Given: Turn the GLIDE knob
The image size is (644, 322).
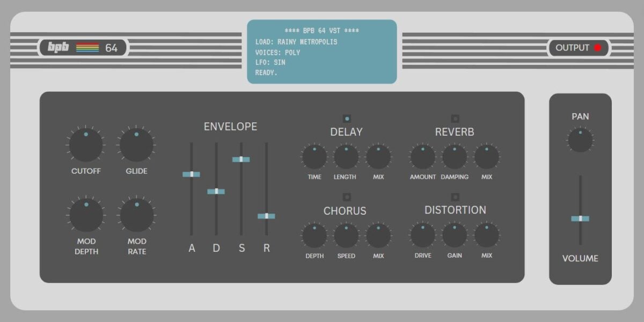Looking at the screenshot, I should tap(137, 146).
